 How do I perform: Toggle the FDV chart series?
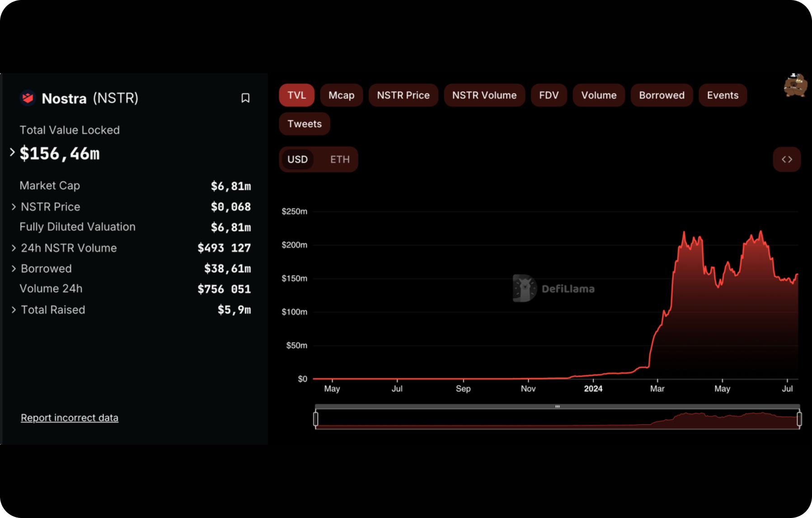point(549,95)
